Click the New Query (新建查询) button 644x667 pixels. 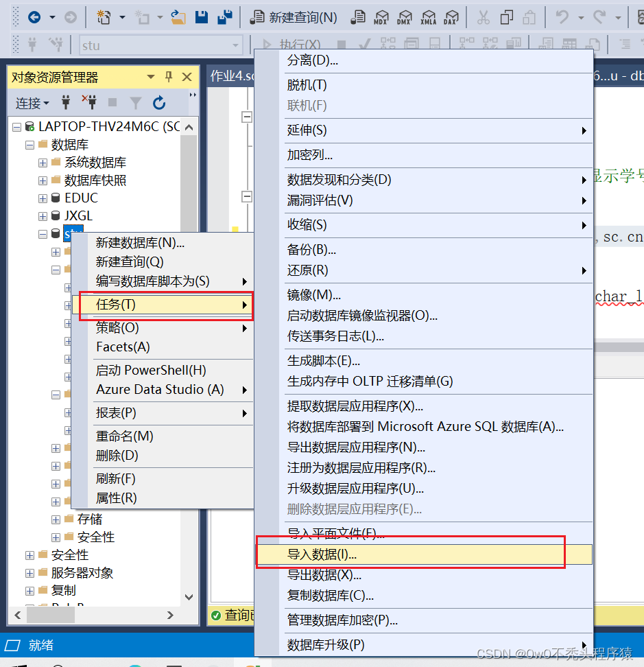(293, 17)
